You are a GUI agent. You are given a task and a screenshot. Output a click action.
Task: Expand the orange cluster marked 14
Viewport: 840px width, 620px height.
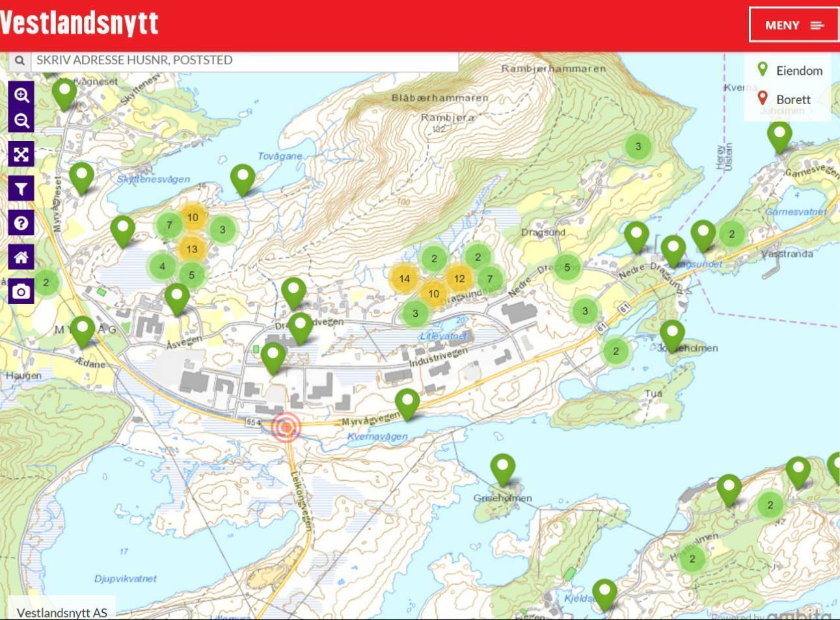(x=404, y=278)
